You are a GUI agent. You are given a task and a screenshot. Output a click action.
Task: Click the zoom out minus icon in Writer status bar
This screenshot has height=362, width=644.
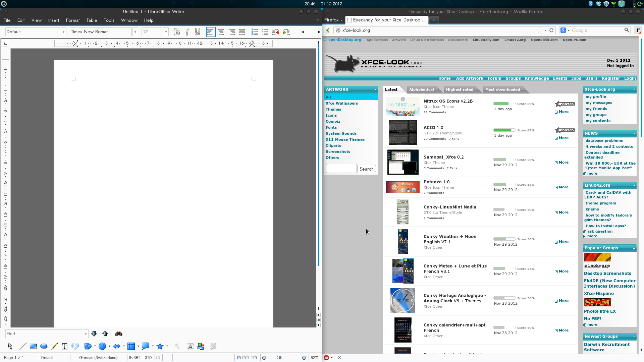[264, 358]
